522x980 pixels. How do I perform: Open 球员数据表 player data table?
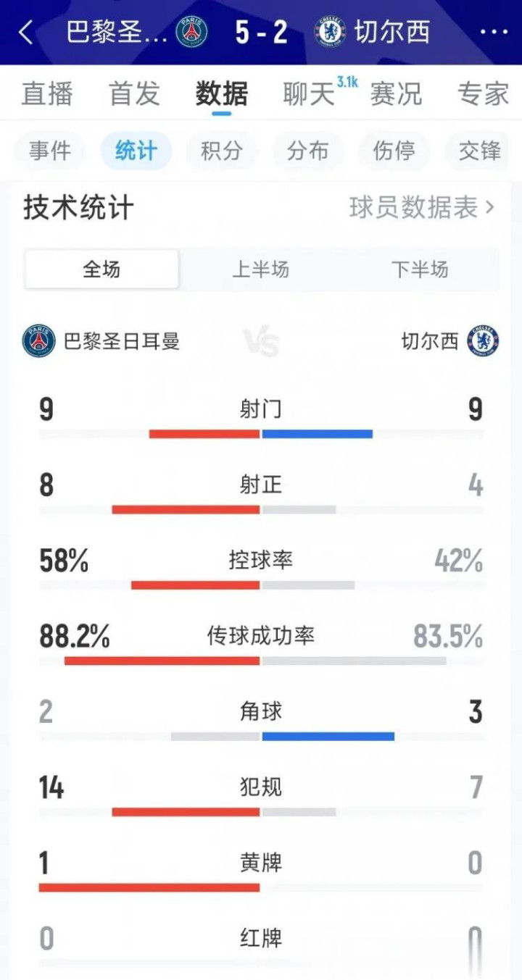point(422,208)
